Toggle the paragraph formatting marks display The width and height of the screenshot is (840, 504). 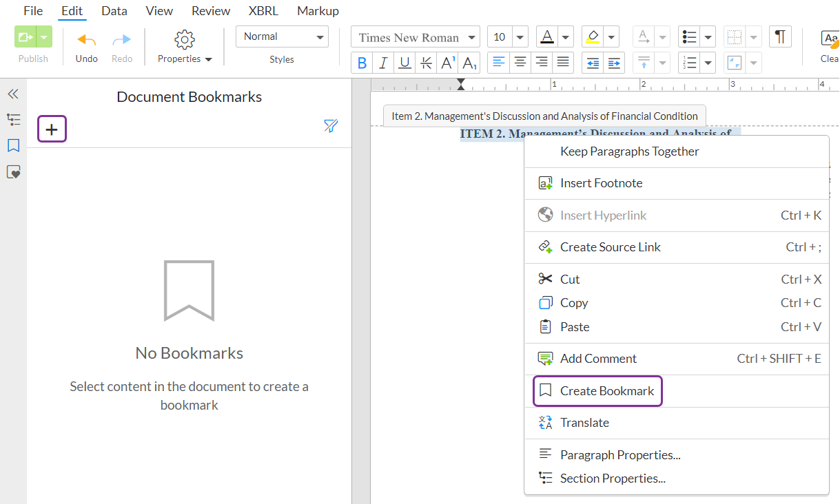pyautogui.click(x=779, y=36)
